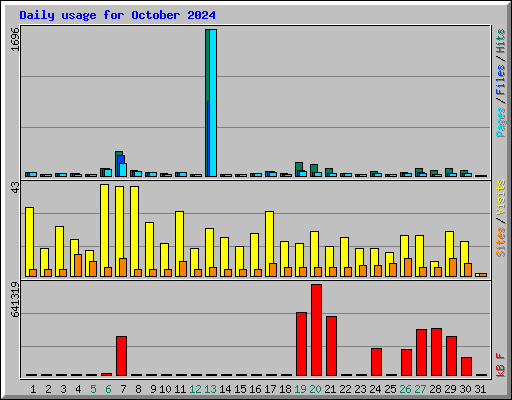Screen dimensions: 512x400
Task: Click day label 20 on the x-axis
Action: point(315,389)
